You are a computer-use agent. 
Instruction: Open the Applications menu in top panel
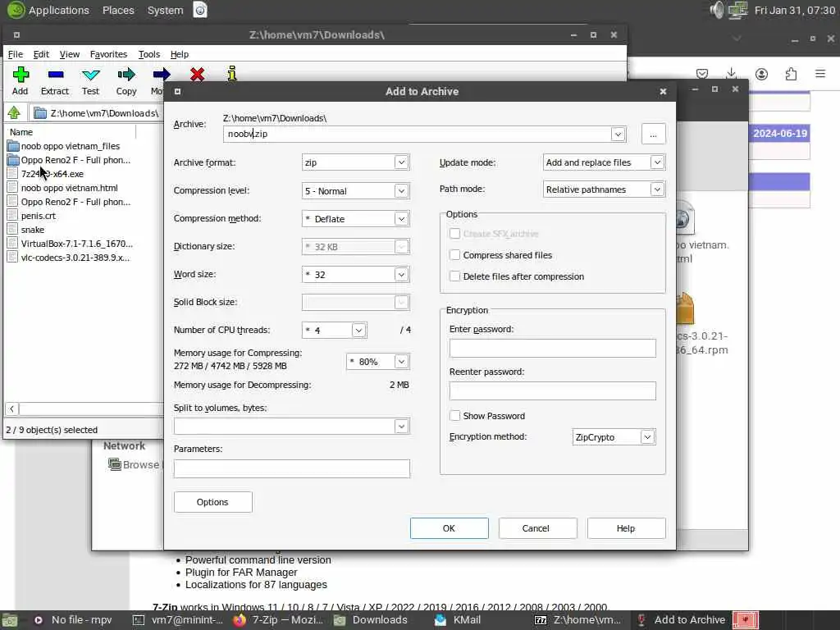click(58, 10)
